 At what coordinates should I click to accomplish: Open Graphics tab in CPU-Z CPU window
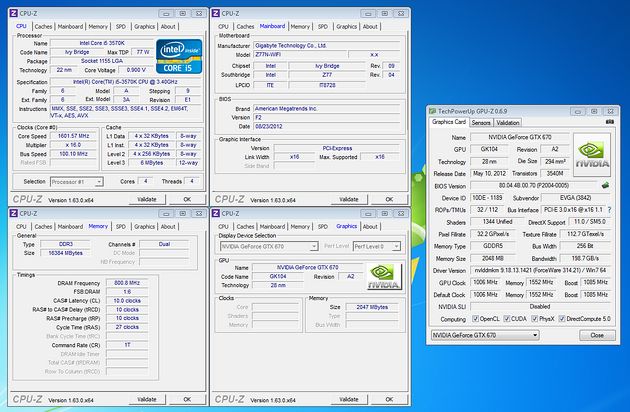(x=144, y=27)
